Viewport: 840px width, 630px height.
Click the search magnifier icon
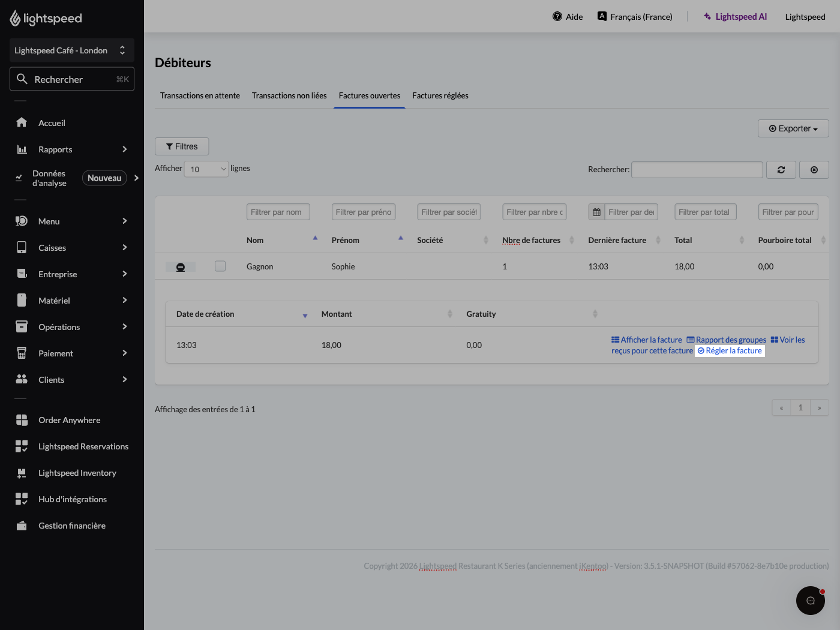[22, 79]
